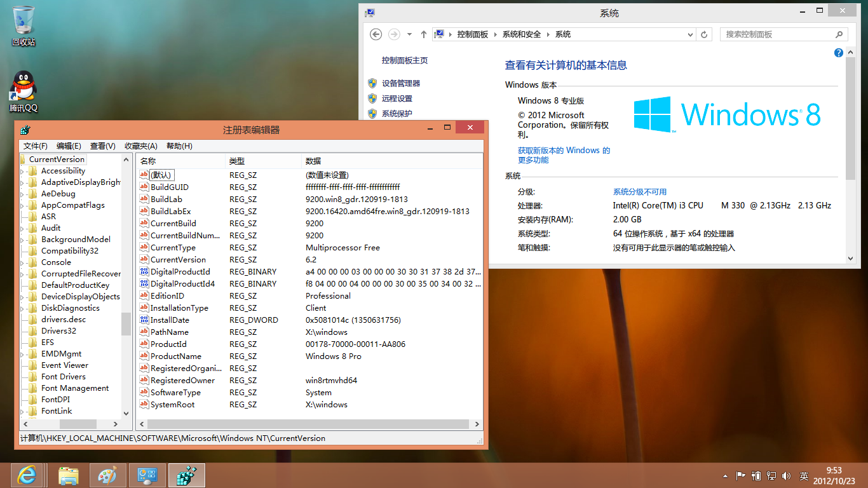Open Internet Explorer from the taskbar
Image resolution: width=868 pixels, height=488 pixels.
pyautogui.click(x=27, y=475)
